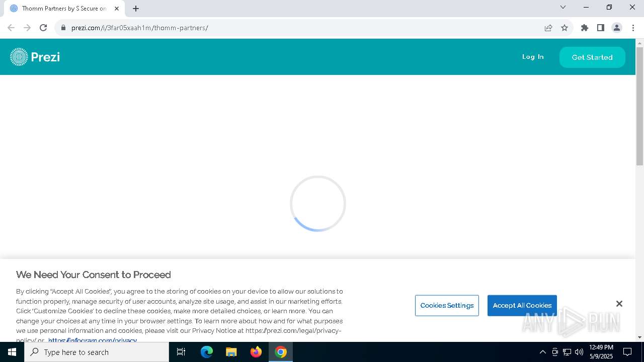Screen dimensions: 644x362
Task: Open the clock and date
Action: [x=601, y=352]
